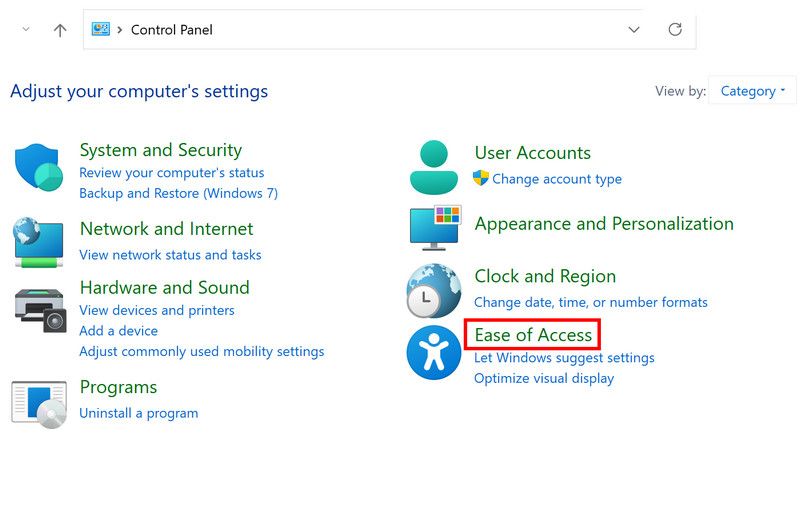This screenshot has width=800, height=515.
Task: Click the Control Panel address bar path
Action: [x=172, y=30]
